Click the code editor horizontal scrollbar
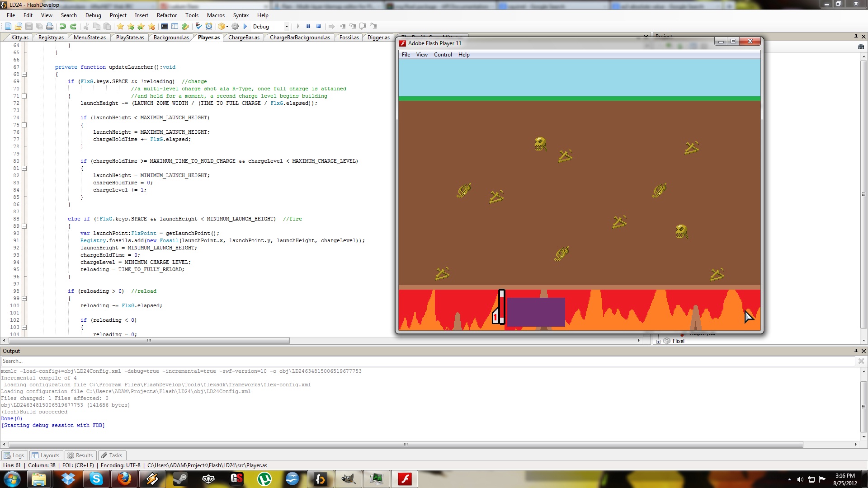This screenshot has height=488, width=868. coord(149,341)
